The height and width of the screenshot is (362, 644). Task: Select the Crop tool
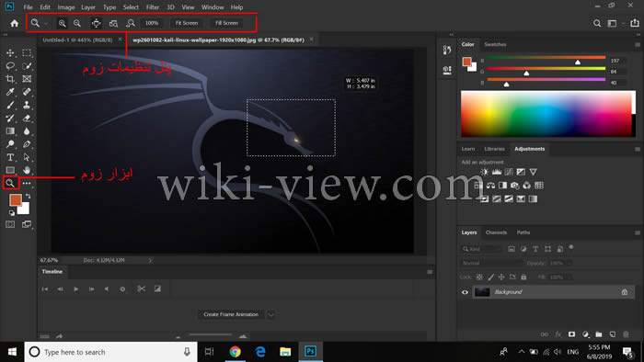[10, 79]
